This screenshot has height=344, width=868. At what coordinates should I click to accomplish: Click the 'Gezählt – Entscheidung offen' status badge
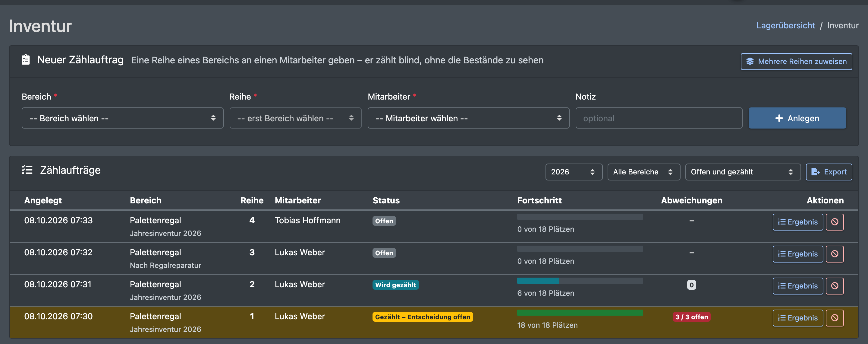(x=422, y=317)
